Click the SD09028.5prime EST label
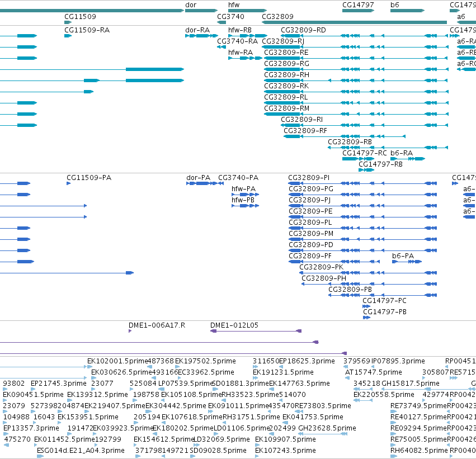This screenshot has width=476, height=459. [218, 451]
